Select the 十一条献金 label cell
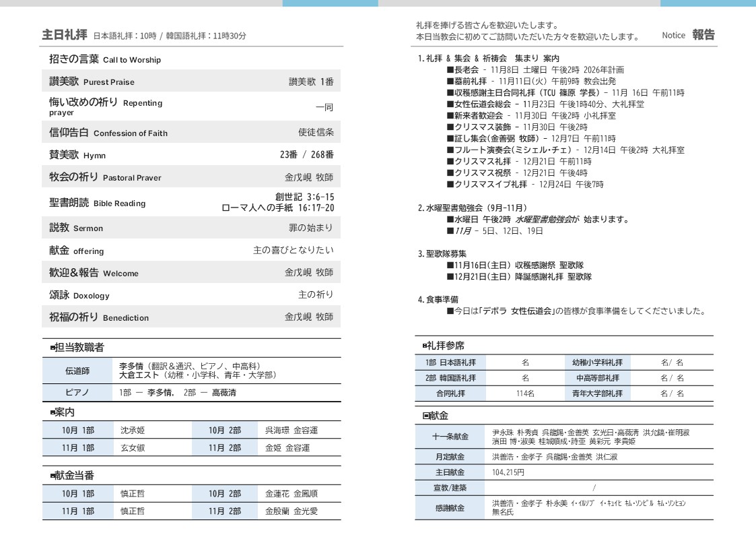The width and height of the screenshot is (756, 535). click(x=450, y=437)
